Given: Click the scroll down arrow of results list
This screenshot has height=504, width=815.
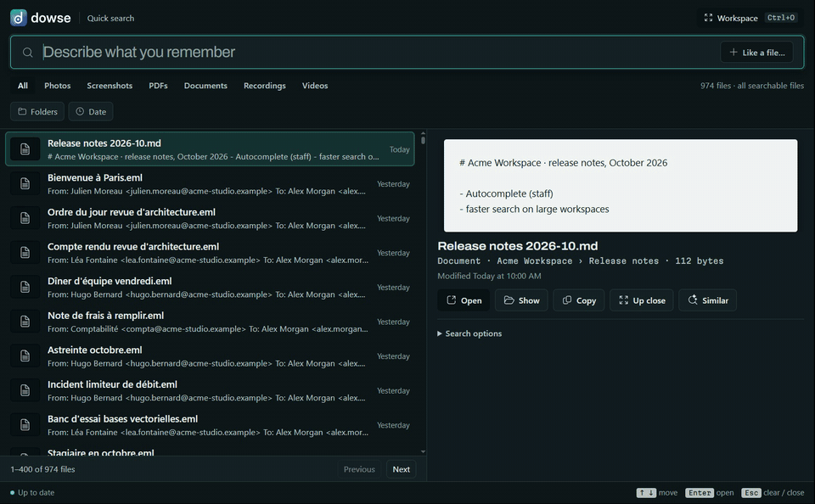Looking at the screenshot, I should pyautogui.click(x=423, y=452).
